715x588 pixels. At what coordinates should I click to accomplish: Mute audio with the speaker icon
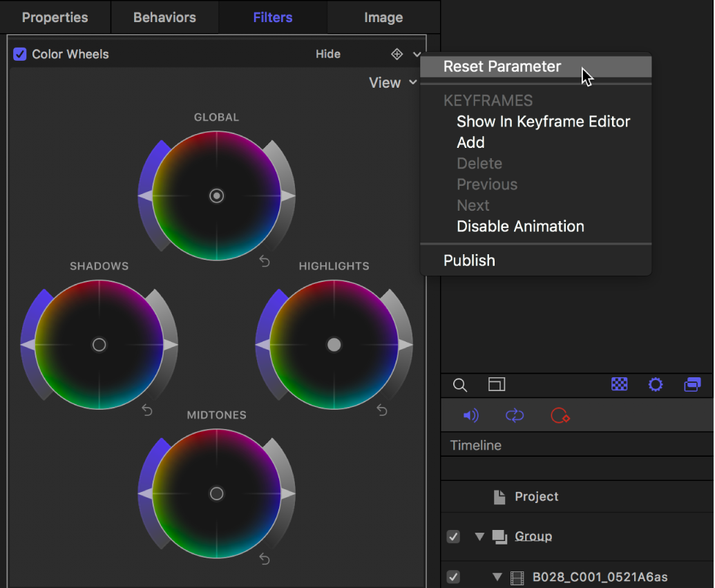click(x=470, y=415)
